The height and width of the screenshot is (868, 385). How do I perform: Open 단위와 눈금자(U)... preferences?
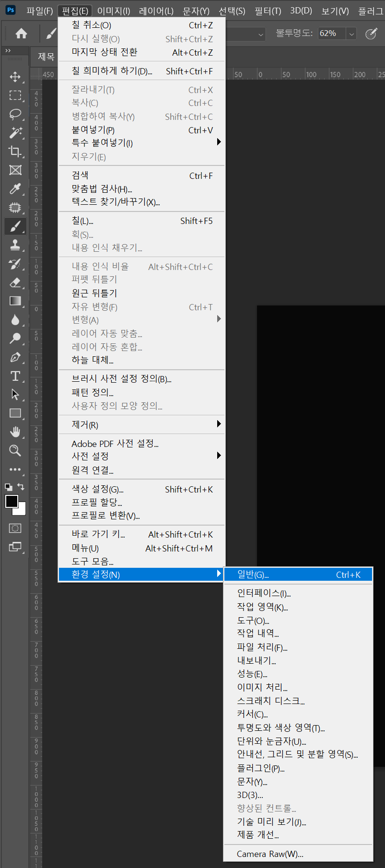point(298,741)
